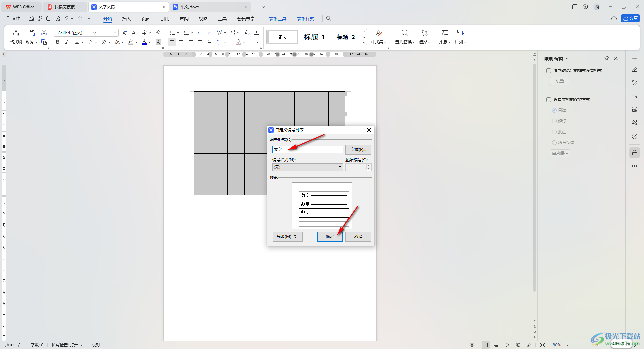Open the 页面 ribbon tab
644x349 pixels.
(146, 19)
